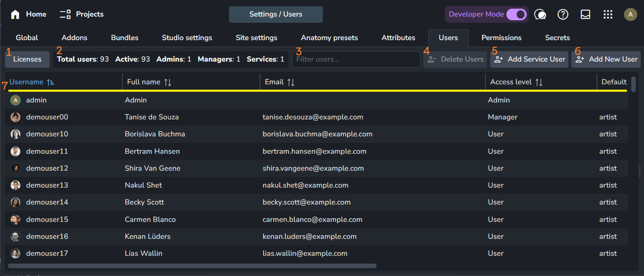Click the horizontal scrollbar at table bottom
The width and height of the screenshot is (644, 276).
pos(192,266)
